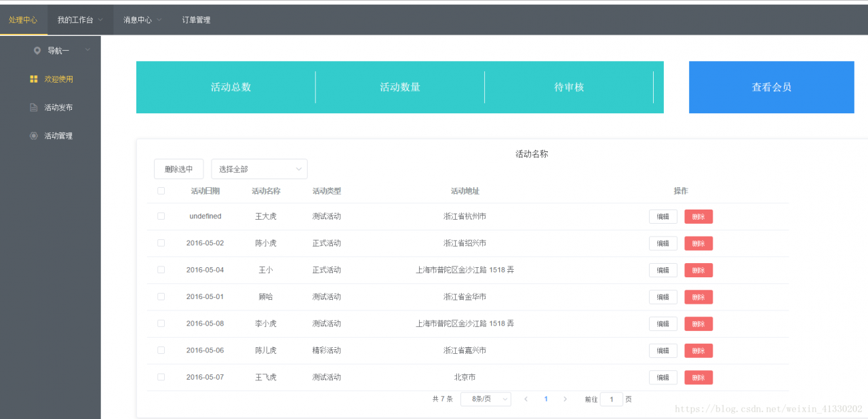The width and height of the screenshot is (868, 419).
Task: Click the 精彩活动 type cell
Action: tap(327, 351)
